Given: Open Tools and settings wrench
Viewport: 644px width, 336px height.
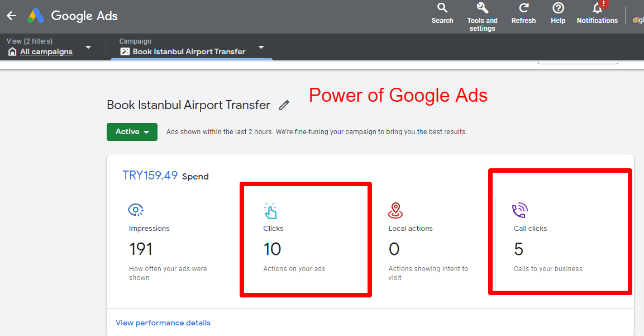Looking at the screenshot, I should pyautogui.click(x=482, y=8).
